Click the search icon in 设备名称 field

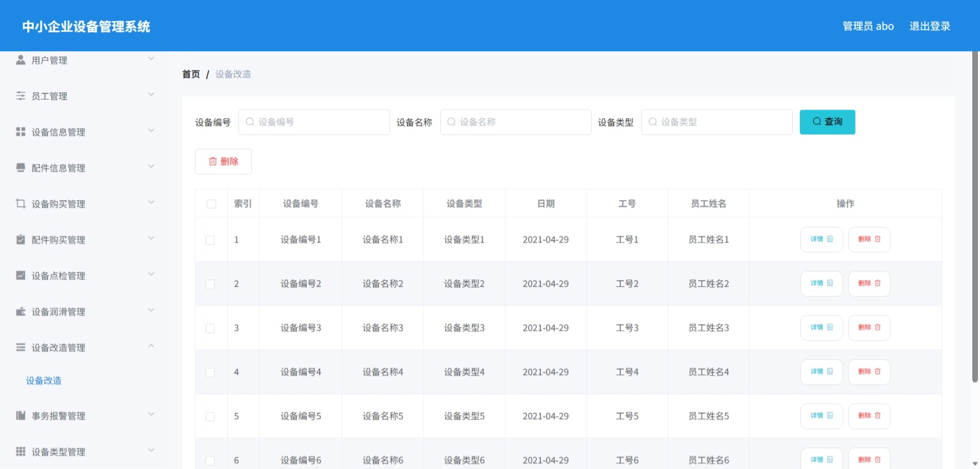tap(451, 122)
